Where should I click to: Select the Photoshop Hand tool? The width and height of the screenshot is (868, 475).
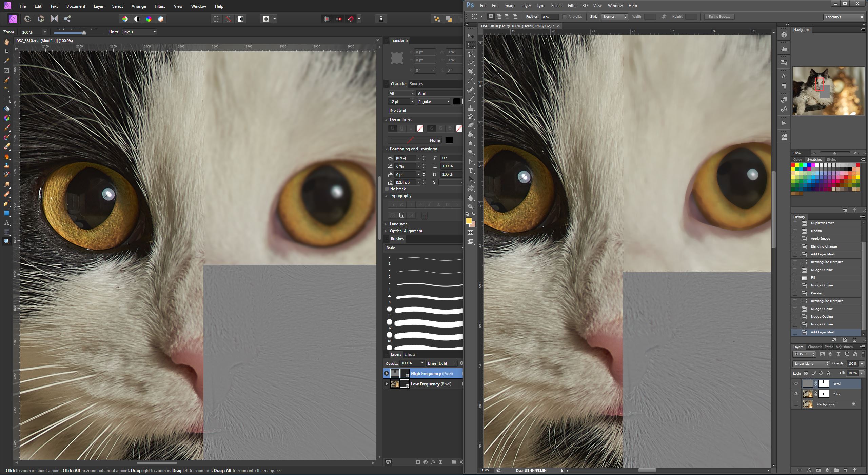471,198
